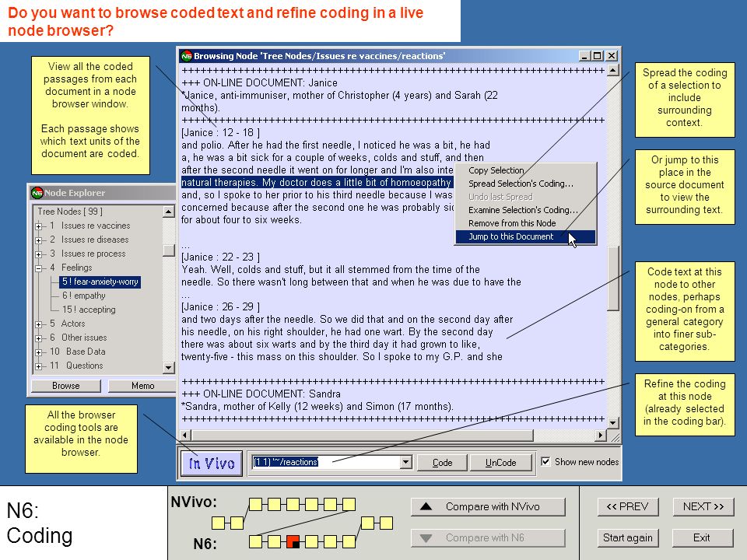Click the UnCode button
This screenshot has width=747, height=560.
pyautogui.click(x=500, y=462)
